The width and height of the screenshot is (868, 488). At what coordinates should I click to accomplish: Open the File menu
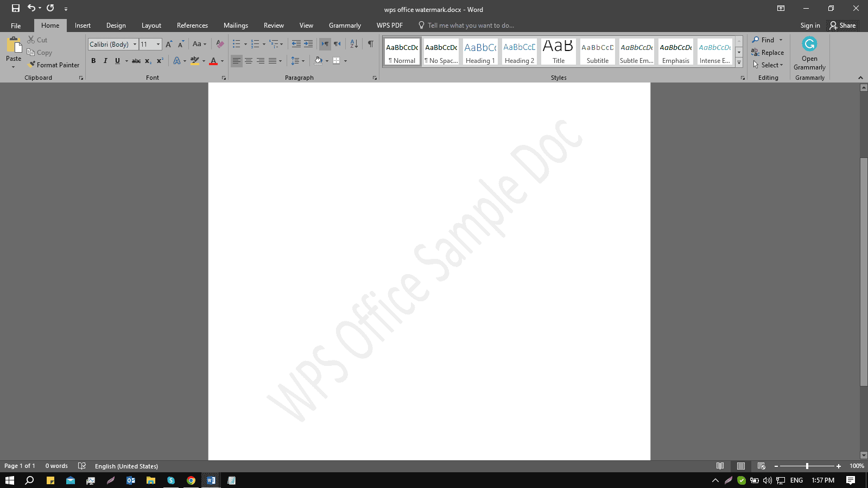pyautogui.click(x=16, y=26)
